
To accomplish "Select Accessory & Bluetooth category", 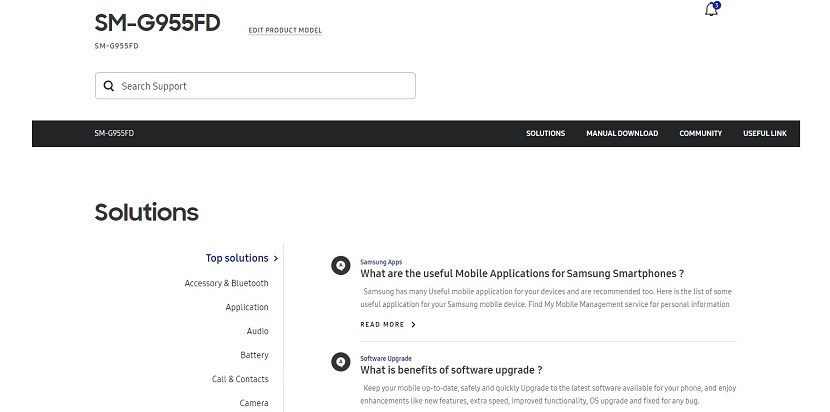I will (226, 283).
